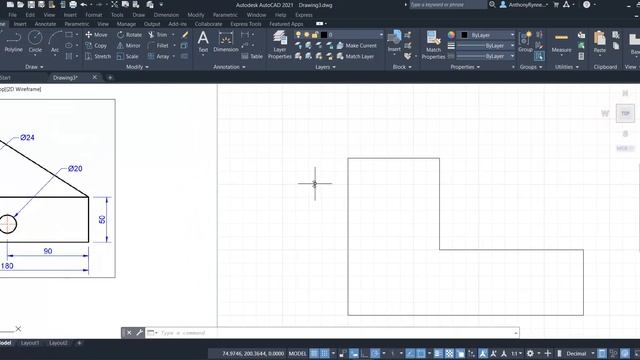Activate the Rotate tool
Viewport: 640px width, 360px height.
[x=129, y=35]
